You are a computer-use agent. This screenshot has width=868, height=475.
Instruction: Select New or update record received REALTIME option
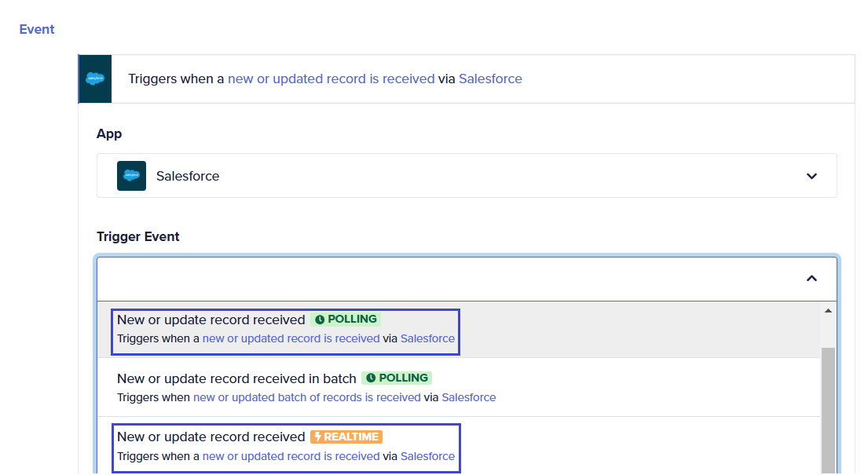click(x=459, y=446)
